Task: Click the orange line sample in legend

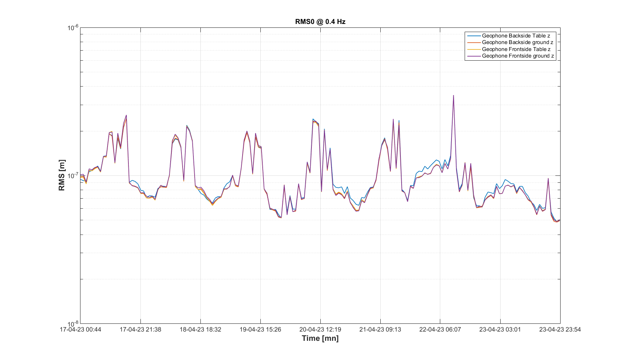Action: click(474, 43)
